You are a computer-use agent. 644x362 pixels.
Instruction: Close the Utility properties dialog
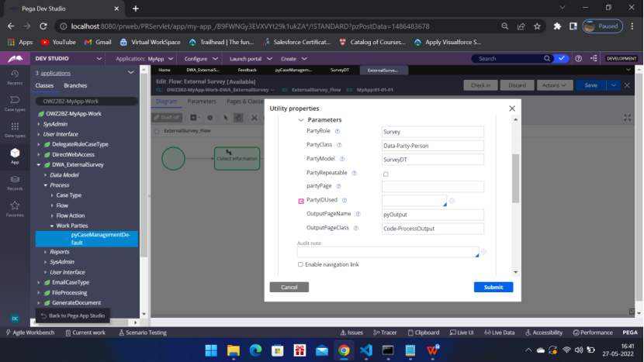pos(512,109)
